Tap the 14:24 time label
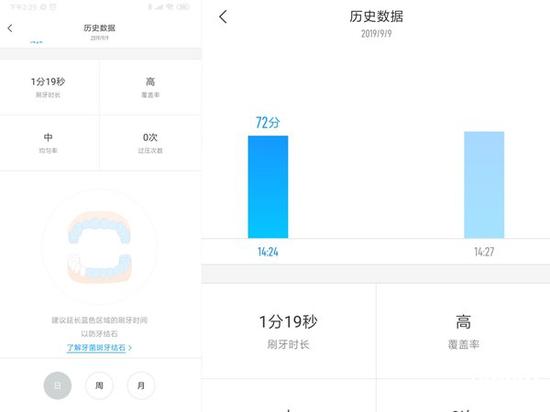550x412 pixels. click(268, 251)
